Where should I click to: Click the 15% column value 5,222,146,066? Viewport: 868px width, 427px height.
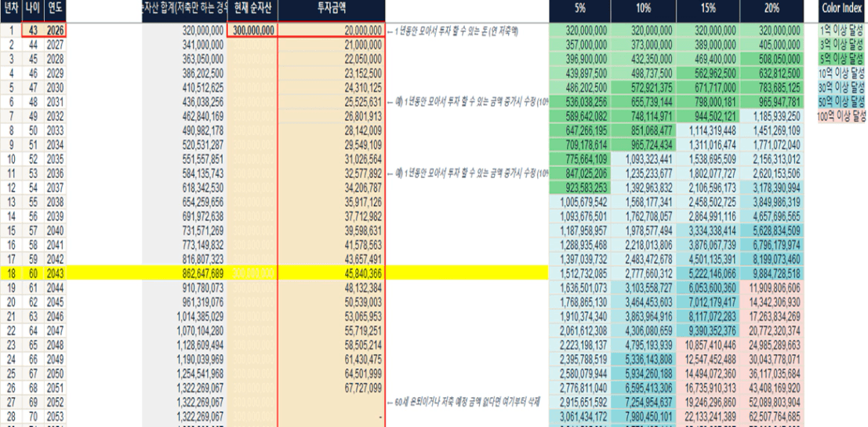point(709,272)
